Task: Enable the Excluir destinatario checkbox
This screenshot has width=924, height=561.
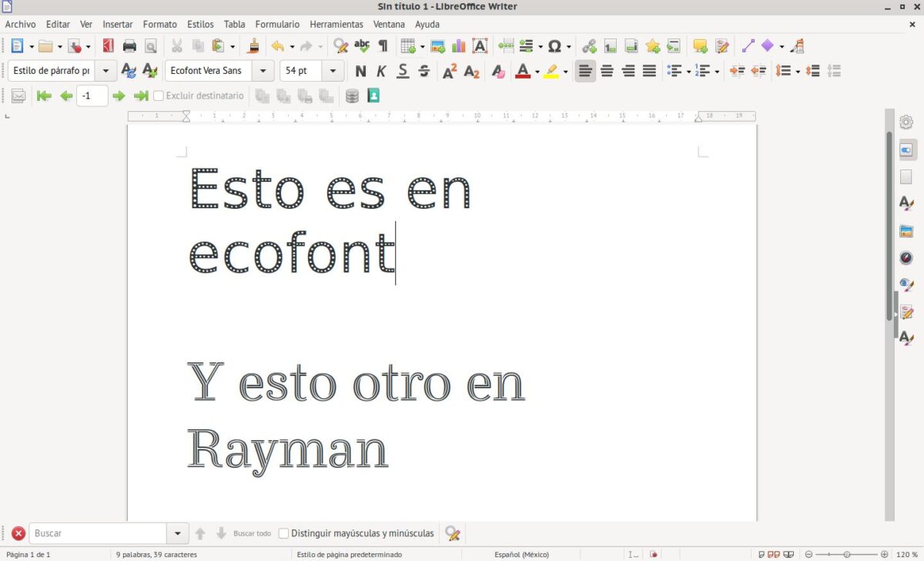Action: coord(159,96)
